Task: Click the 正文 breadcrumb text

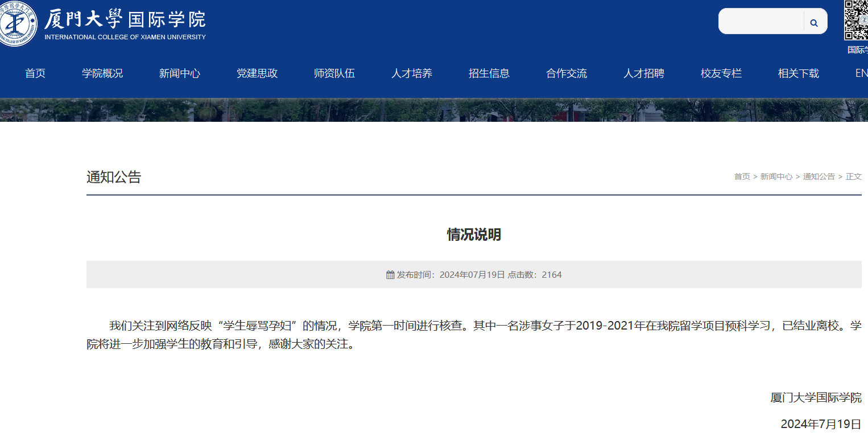Action: [854, 176]
